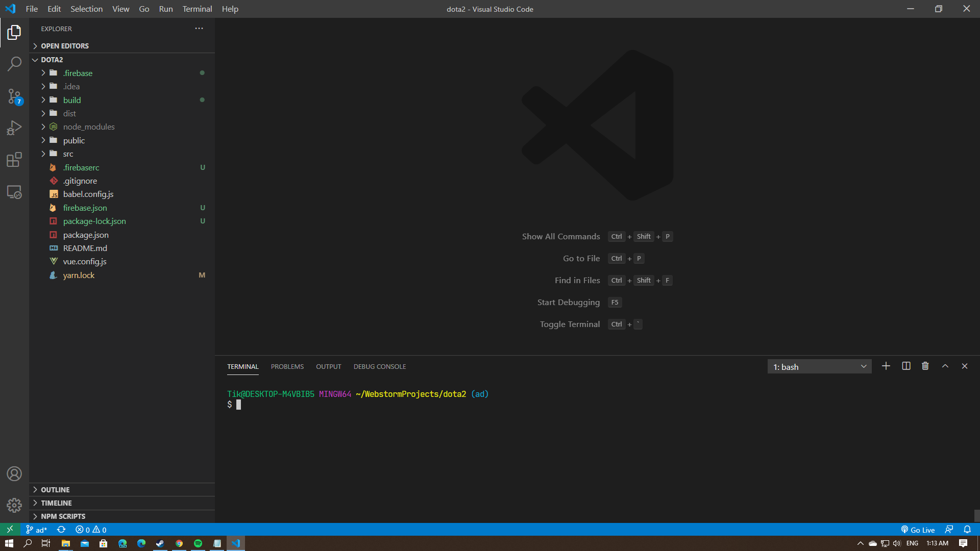Expand the NPM SCRIPTS section

pyautogui.click(x=62, y=516)
